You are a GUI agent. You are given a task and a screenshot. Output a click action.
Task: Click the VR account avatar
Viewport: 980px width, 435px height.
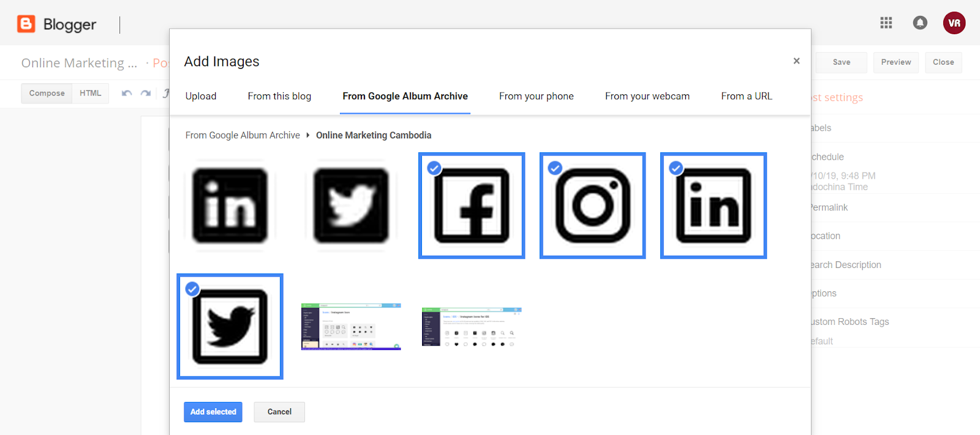954,23
